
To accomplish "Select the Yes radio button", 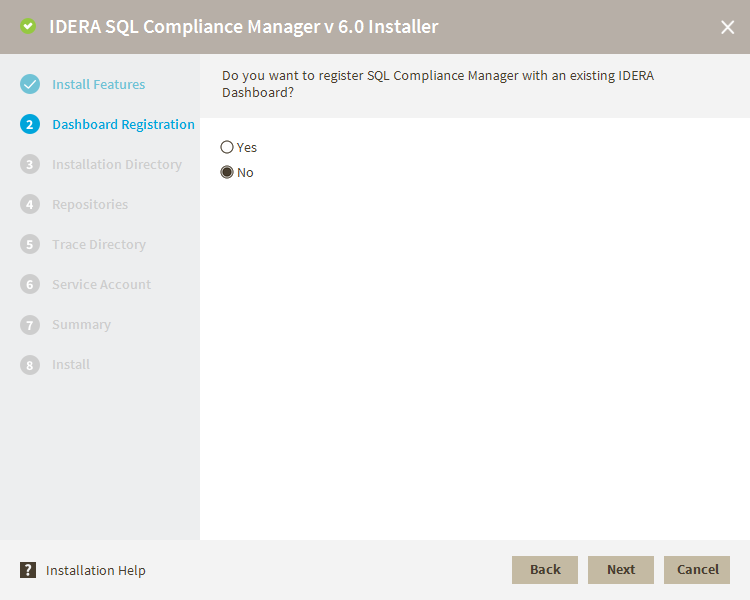I will click(x=227, y=147).
